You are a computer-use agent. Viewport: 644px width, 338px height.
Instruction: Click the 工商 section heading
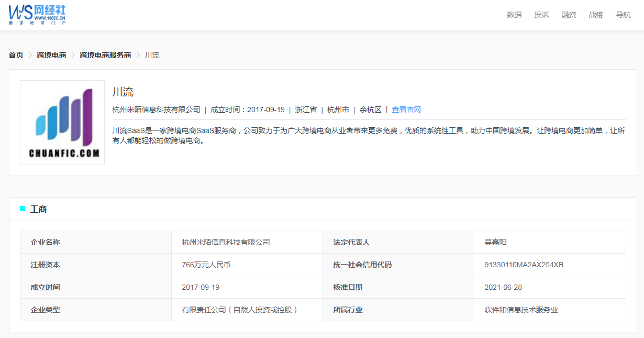coord(39,209)
